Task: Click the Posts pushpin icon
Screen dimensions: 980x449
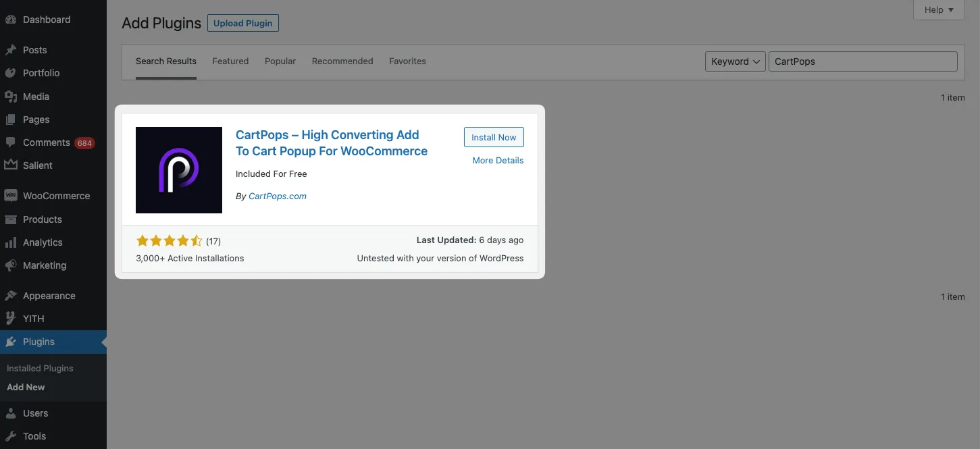Action: tap(11, 50)
